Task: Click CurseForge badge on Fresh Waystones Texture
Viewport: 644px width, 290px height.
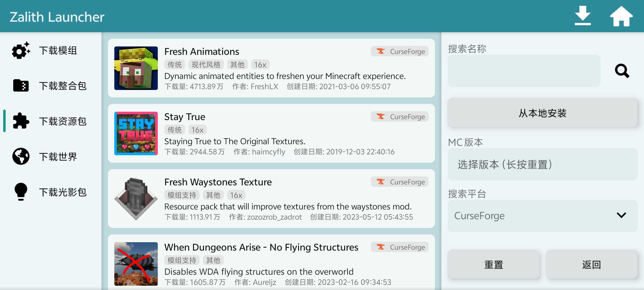Action: pyautogui.click(x=400, y=182)
